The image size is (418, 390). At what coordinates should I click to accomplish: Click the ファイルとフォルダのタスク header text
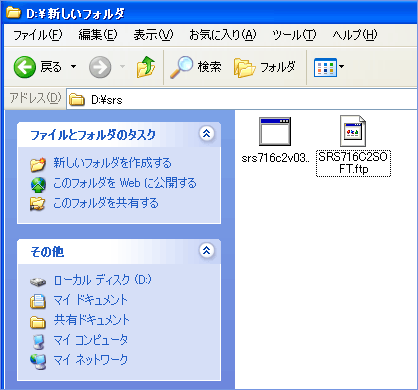click(x=93, y=135)
